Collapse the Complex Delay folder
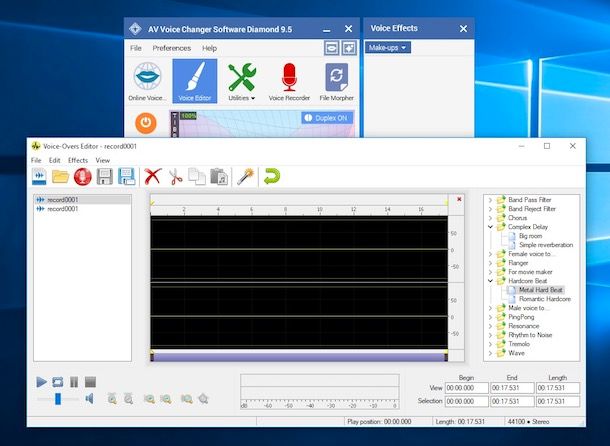The height and width of the screenshot is (446, 610). (x=490, y=227)
